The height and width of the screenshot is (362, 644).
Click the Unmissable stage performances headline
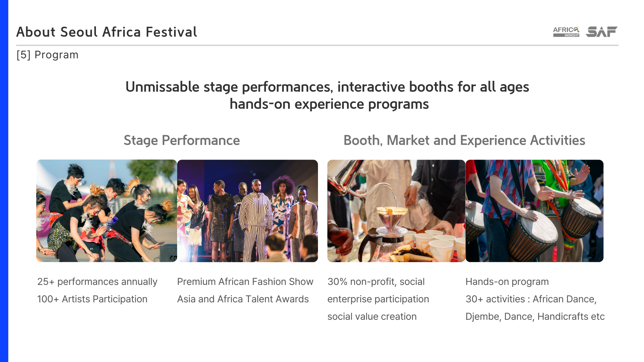327,87
